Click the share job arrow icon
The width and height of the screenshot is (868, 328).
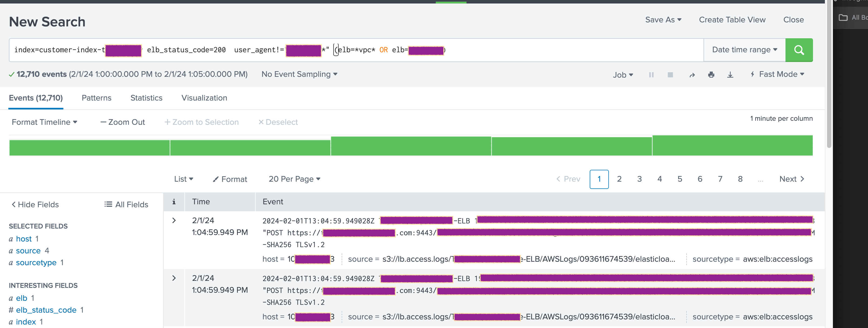[x=692, y=75]
